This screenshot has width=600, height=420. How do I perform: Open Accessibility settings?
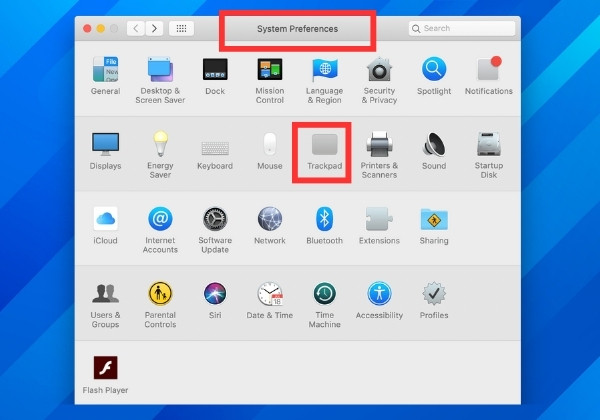point(379,301)
